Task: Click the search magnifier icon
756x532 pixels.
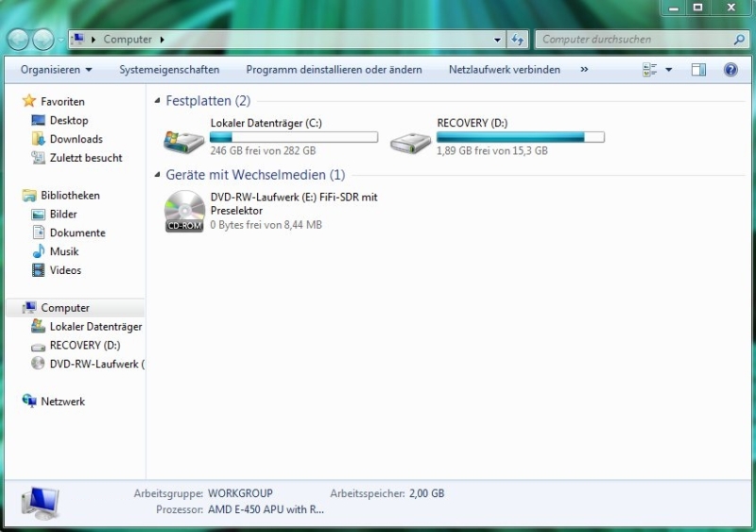Action: (x=739, y=40)
